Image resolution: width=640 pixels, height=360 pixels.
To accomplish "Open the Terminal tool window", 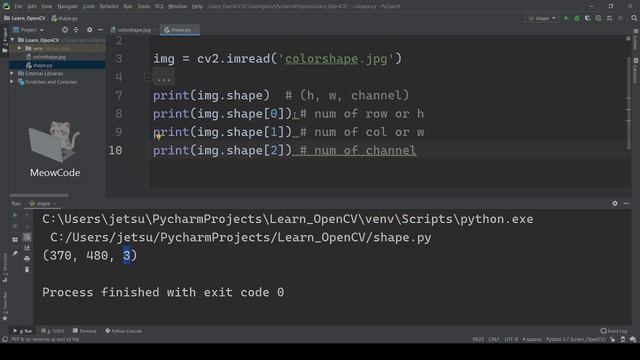I will (x=84, y=331).
